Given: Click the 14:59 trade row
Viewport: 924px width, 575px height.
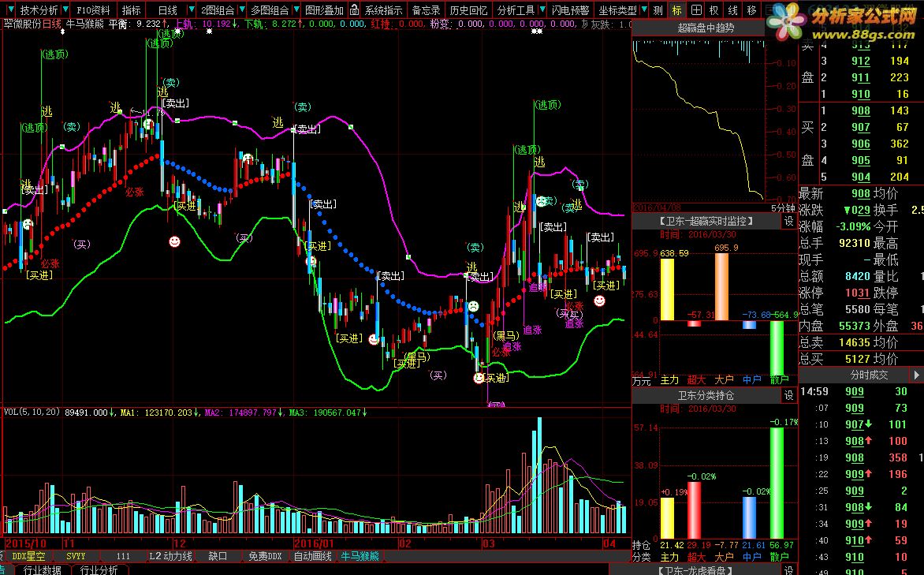Looking at the screenshot, I should pos(861,391).
